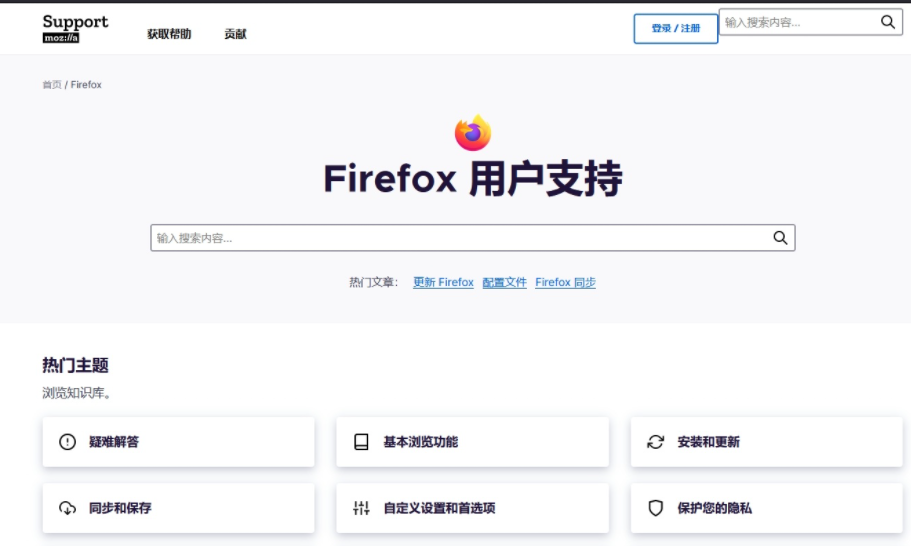Click the book icon on 基本浏览功能 card
This screenshot has height=546, width=911.
tap(361, 442)
